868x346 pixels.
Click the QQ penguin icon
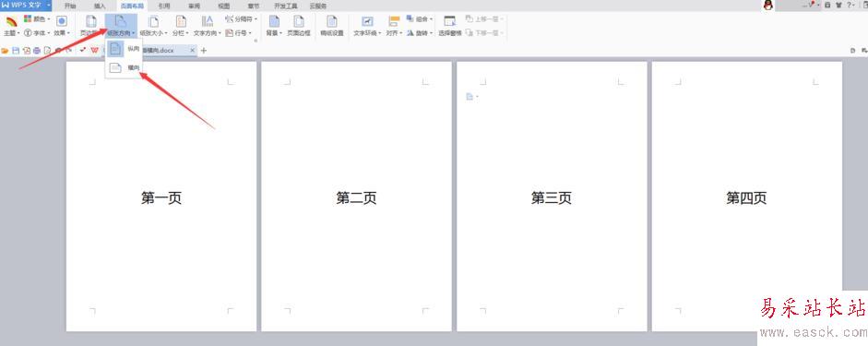pos(767,6)
